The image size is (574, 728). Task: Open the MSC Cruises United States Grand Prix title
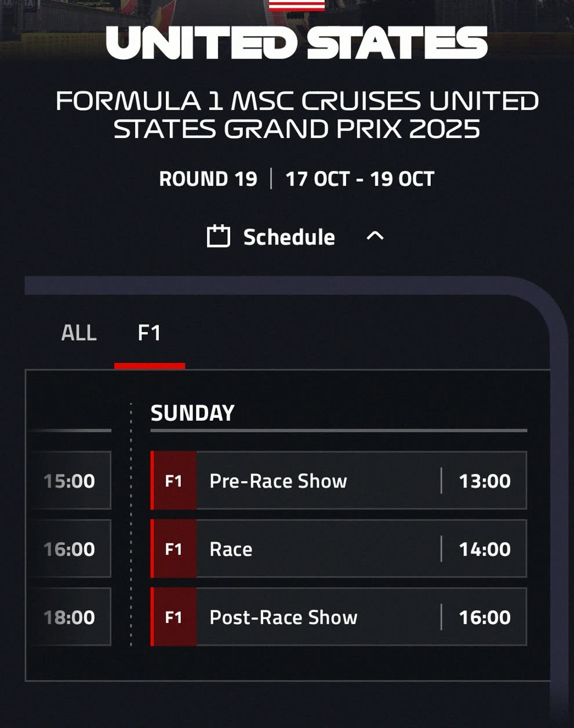(297, 115)
